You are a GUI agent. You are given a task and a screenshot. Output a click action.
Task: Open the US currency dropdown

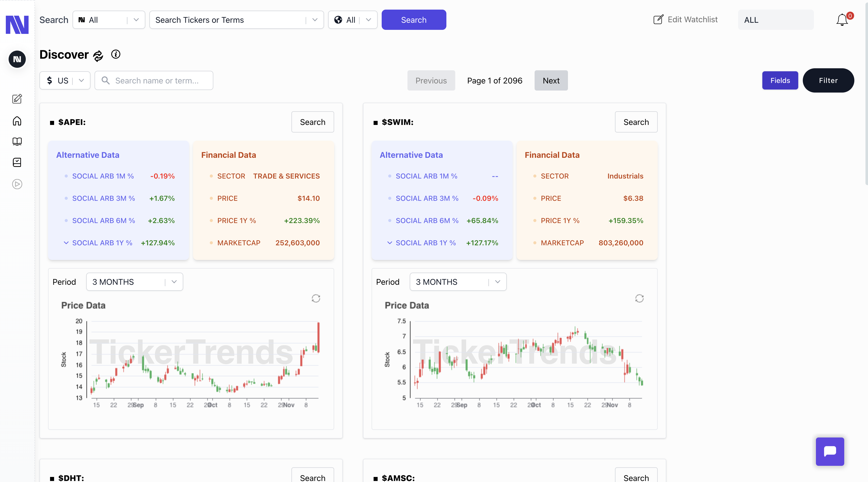(65, 80)
